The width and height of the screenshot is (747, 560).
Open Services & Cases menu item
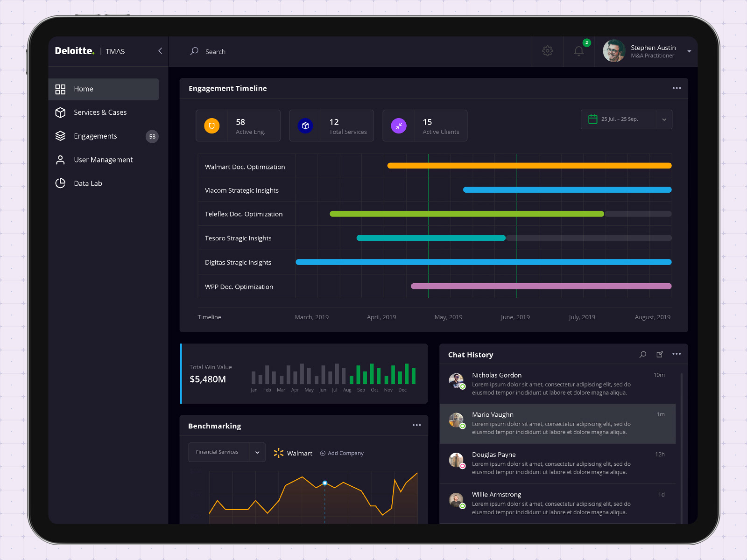(x=104, y=112)
